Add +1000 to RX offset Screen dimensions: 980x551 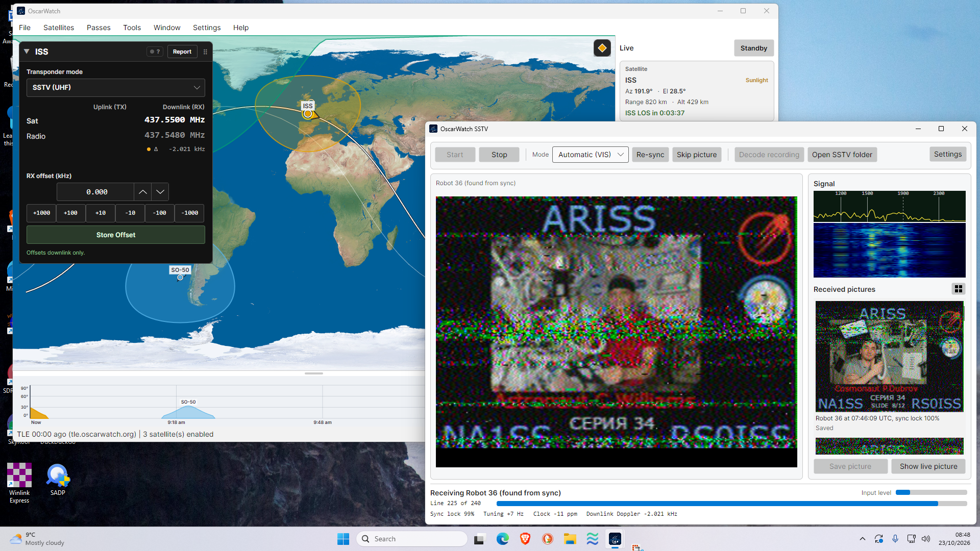tap(41, 213)
